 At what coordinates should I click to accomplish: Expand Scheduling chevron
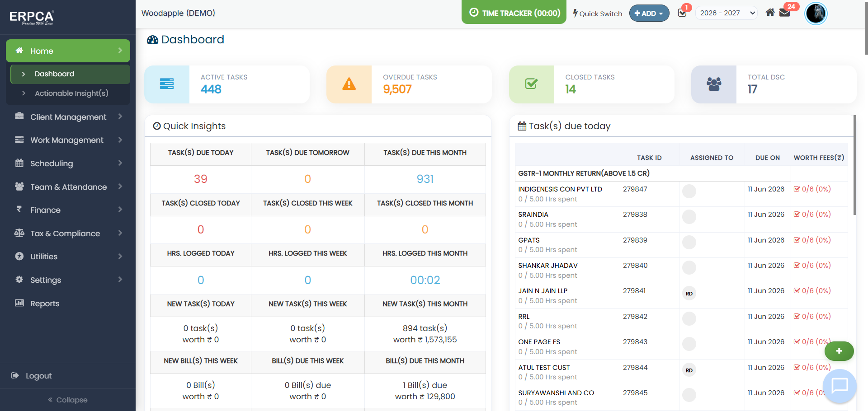120,163
